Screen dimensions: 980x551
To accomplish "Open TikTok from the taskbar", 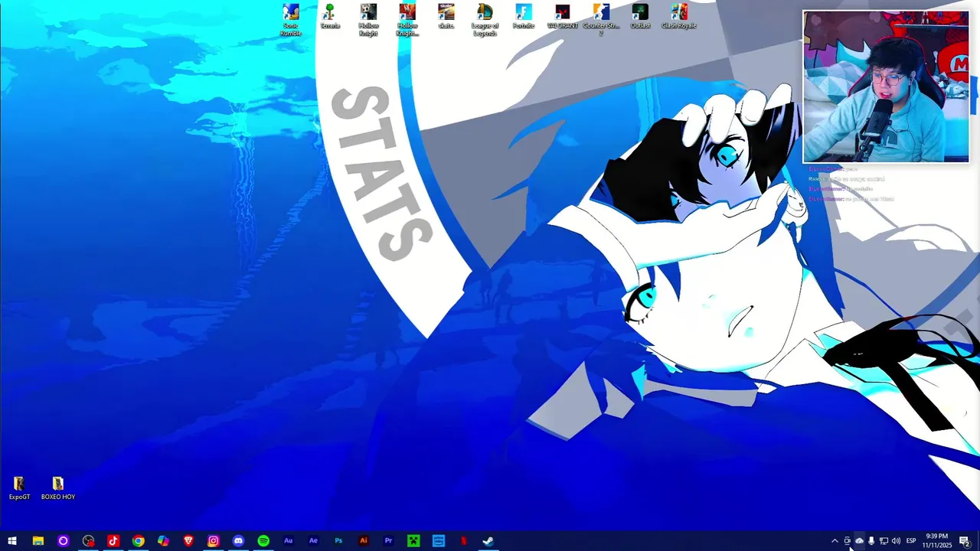I will (113, 541).
